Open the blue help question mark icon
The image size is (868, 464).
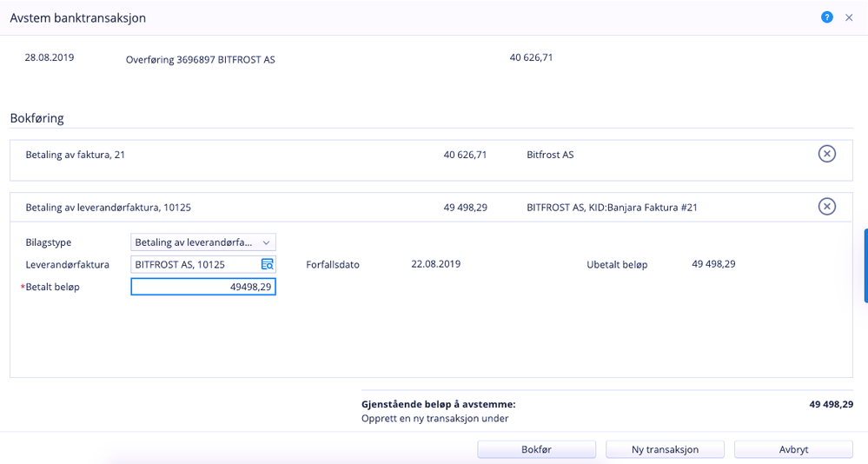pyautogui.click(x=826, y=17)
